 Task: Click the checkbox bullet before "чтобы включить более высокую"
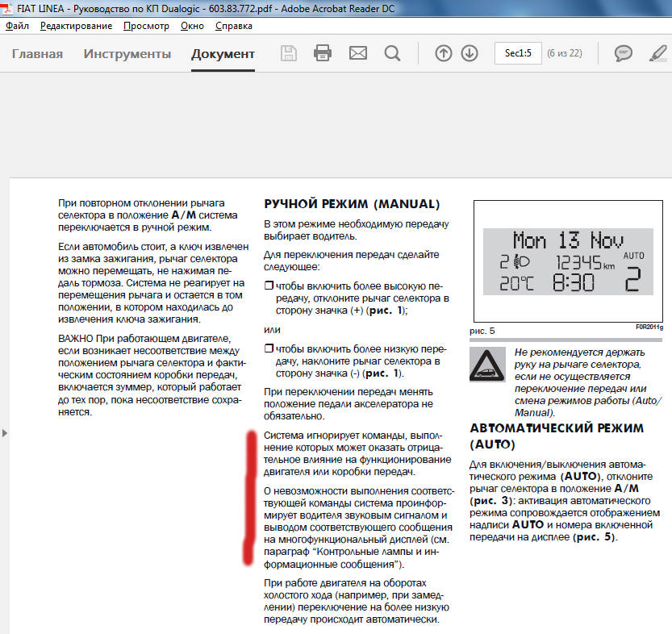(269, 286)
